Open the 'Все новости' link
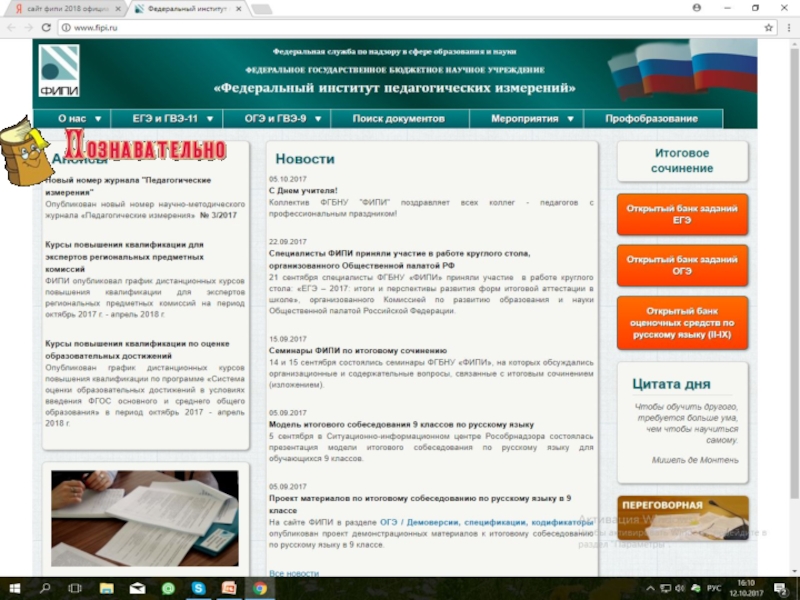The height and width of the screenshot is (600, 800). 294,573
